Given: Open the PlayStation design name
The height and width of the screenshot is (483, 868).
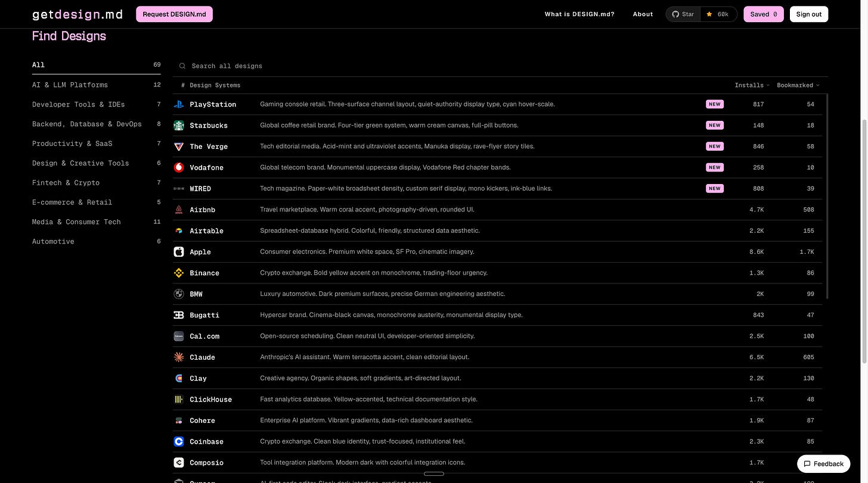Looking at the screenshot, I should (x=213, y=104).
